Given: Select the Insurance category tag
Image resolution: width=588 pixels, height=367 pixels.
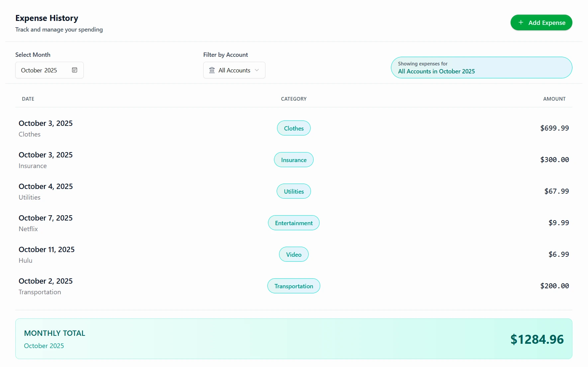Looking at the screenshot, I should coord(293,160).
